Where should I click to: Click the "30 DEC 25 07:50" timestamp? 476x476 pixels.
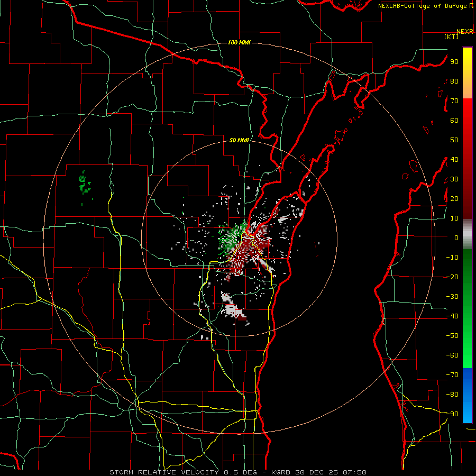331,472
